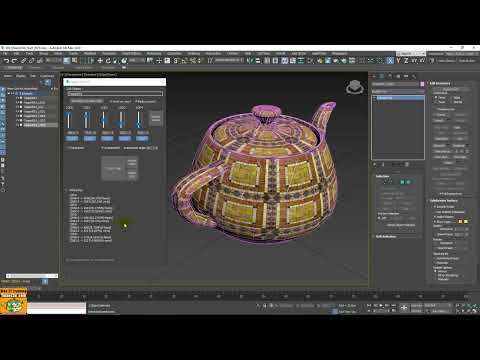Toggle the 3D Snaps icon
This screenshot has width=480, height=360.
[176, 61]
